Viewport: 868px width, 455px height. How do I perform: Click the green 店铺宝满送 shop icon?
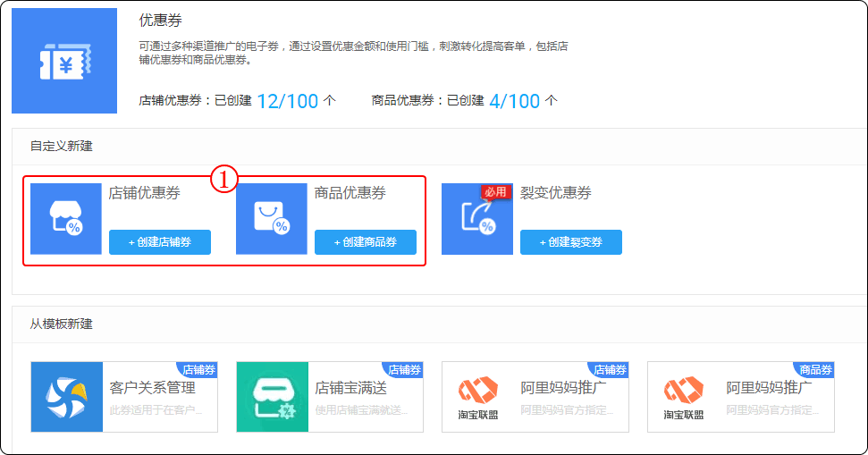pyautogui.click(x=273, y=397)
